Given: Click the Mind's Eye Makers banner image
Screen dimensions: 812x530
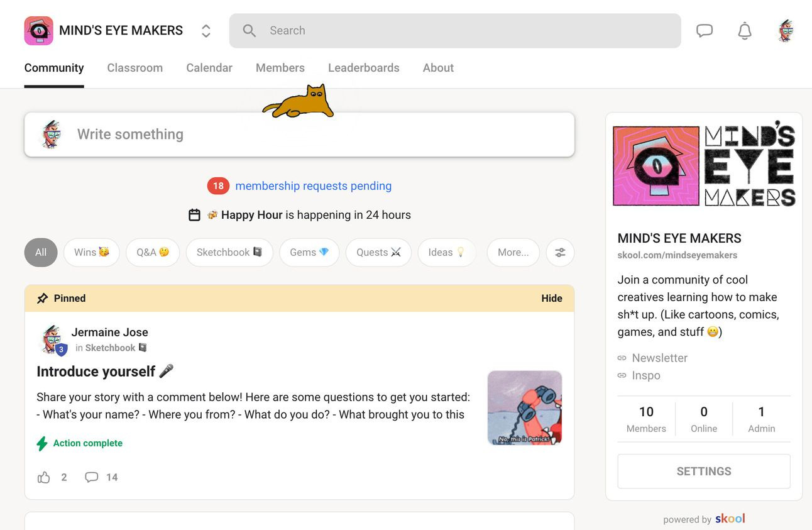Looking at the screenshot, I should click(x=704, y=163).
